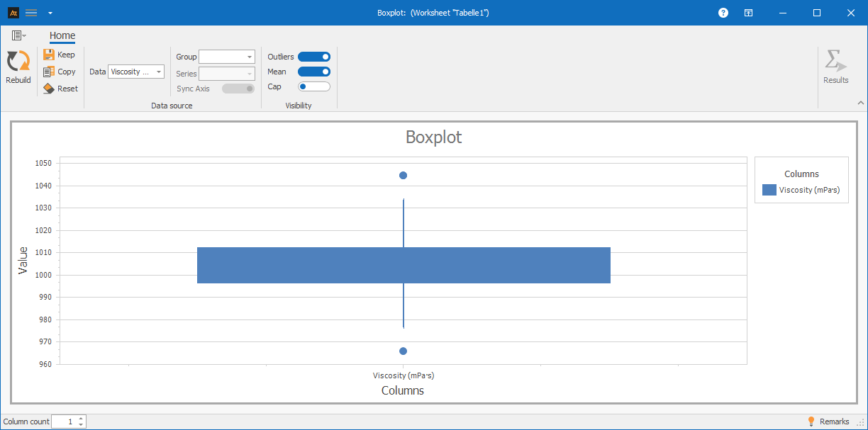Expand the Group dropdown
The height and width of the screenshot is (430, 868).
pos(227,57)
